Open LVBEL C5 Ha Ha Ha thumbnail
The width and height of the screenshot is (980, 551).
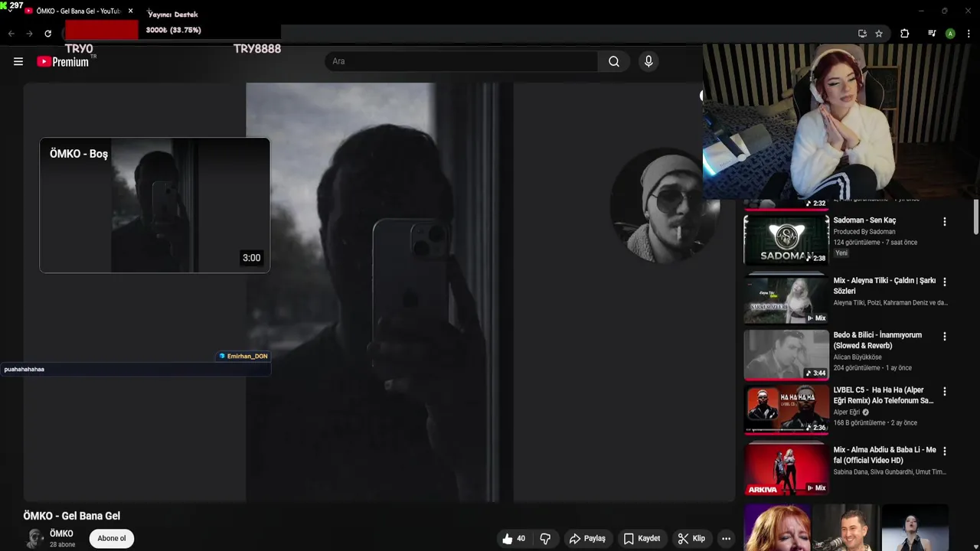(786, 409)
